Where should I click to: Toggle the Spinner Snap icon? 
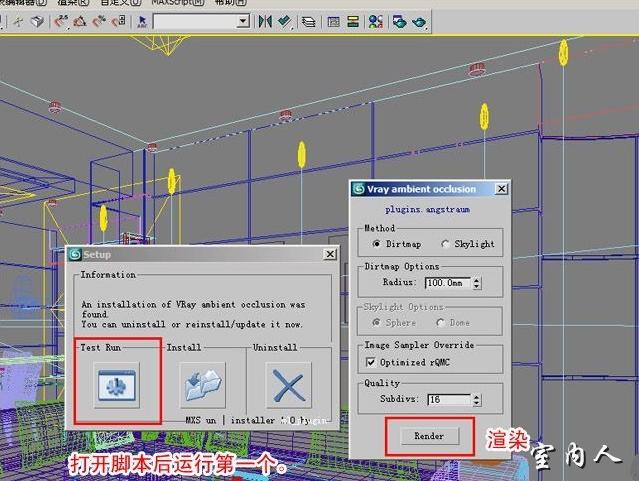pyautogui.click(x=119, y=21)
